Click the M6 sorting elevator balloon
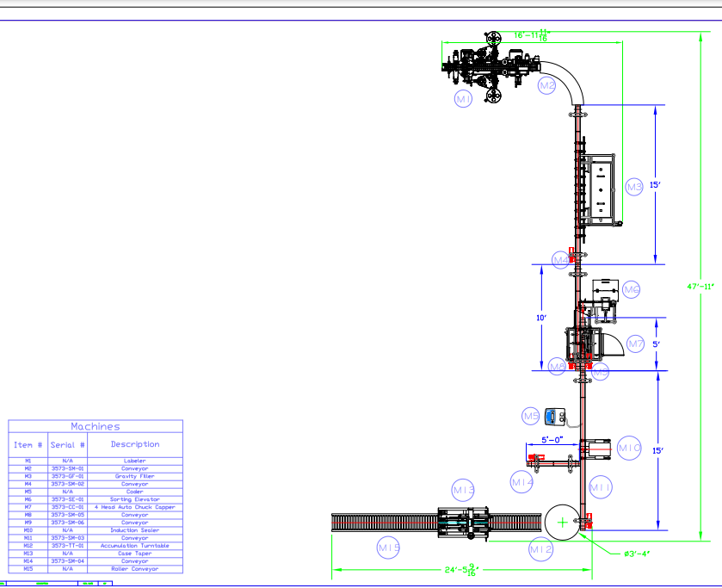 (632, 289)
